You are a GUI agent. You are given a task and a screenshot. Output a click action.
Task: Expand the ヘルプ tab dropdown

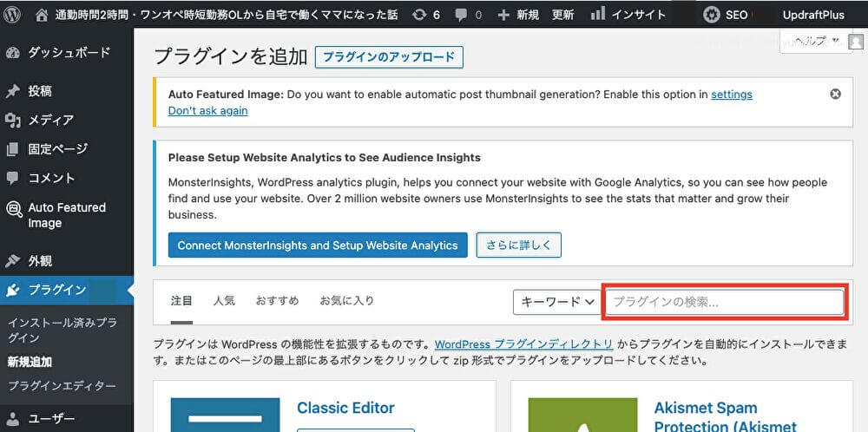(x=817, y=41)
